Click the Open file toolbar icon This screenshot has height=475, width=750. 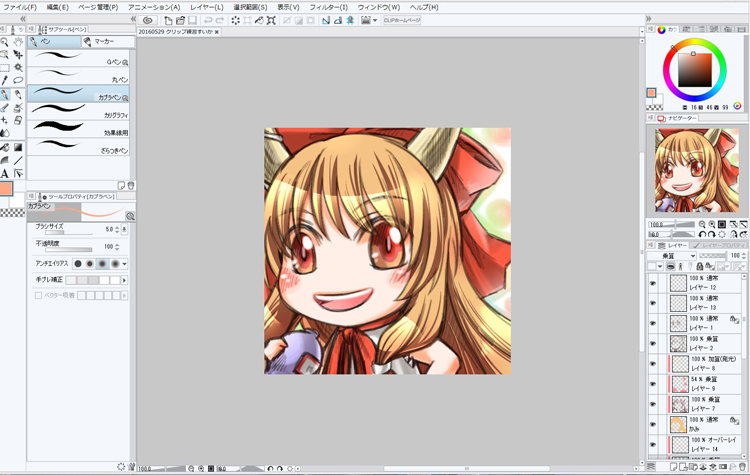point(180,20)
